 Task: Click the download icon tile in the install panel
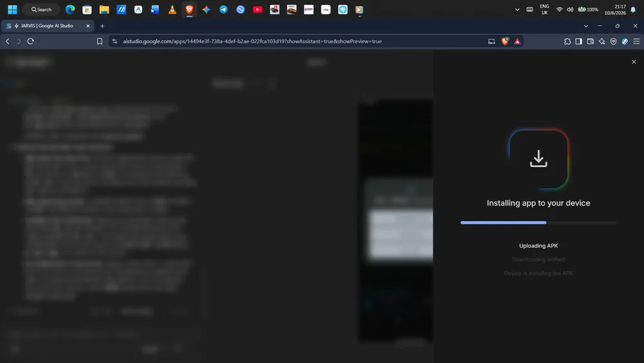538,159
